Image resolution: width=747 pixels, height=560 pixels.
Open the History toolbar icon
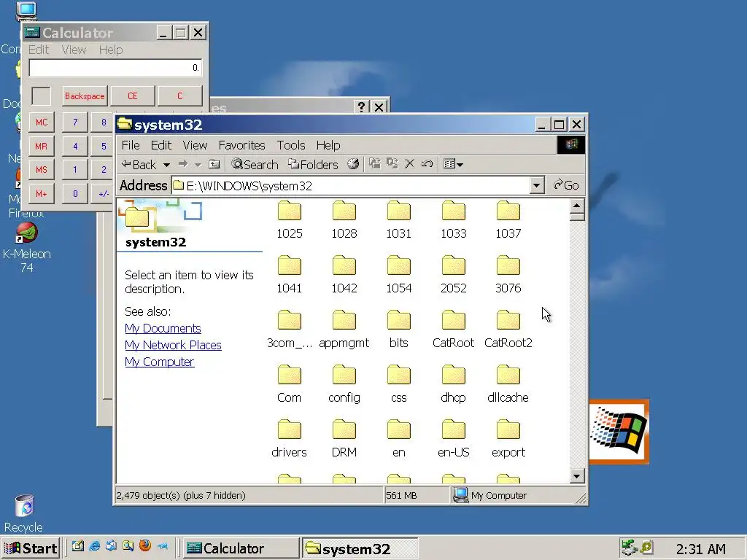tap(353, 164)
